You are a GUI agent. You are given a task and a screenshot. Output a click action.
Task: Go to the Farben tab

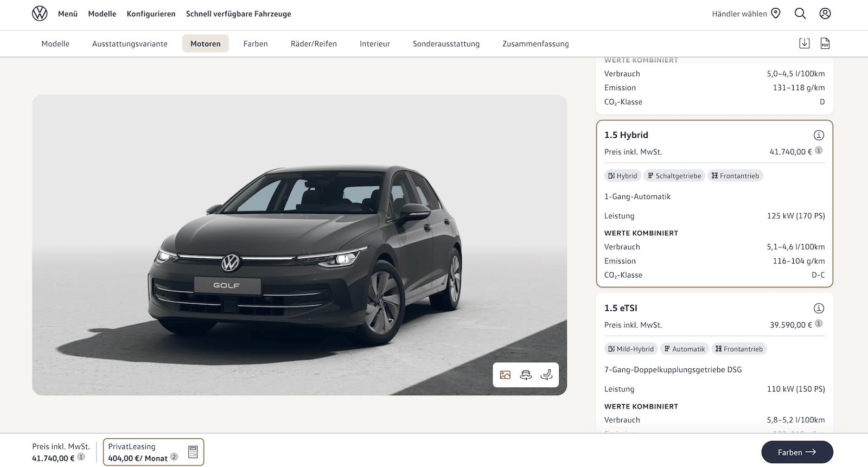[256, 43]
